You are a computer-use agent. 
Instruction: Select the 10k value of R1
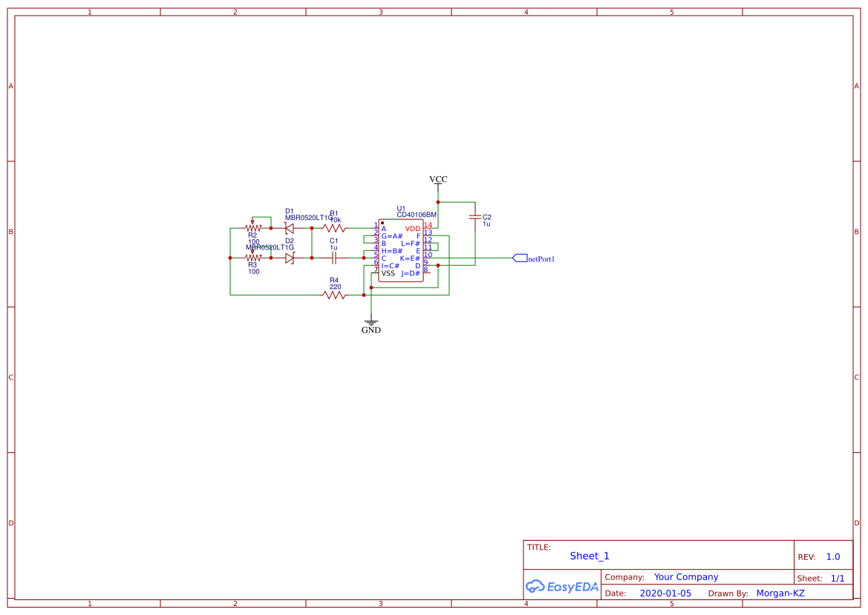click(x=336, y=221)
